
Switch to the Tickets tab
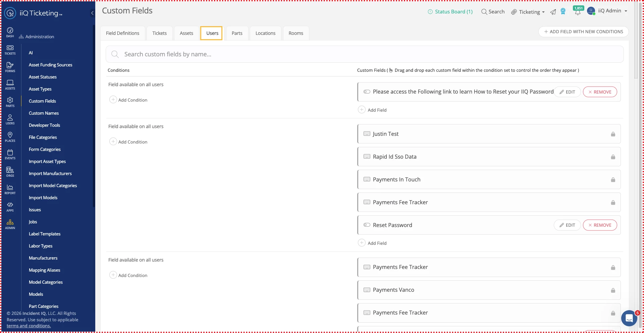tap(159, 33)
